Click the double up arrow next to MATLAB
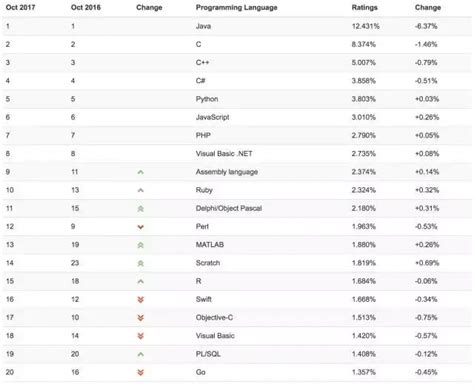Screen dimensions: 474x387 141,245
